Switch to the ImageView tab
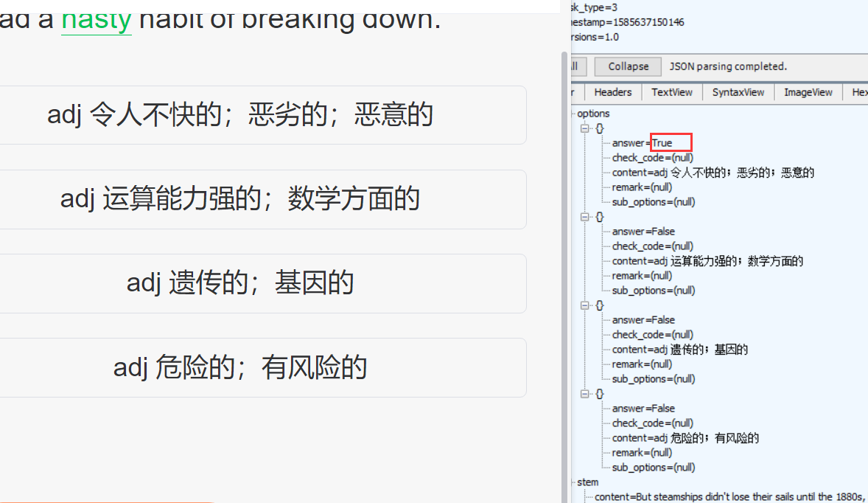The height and width of the screenshot is (503, 868). pos(808,92)
